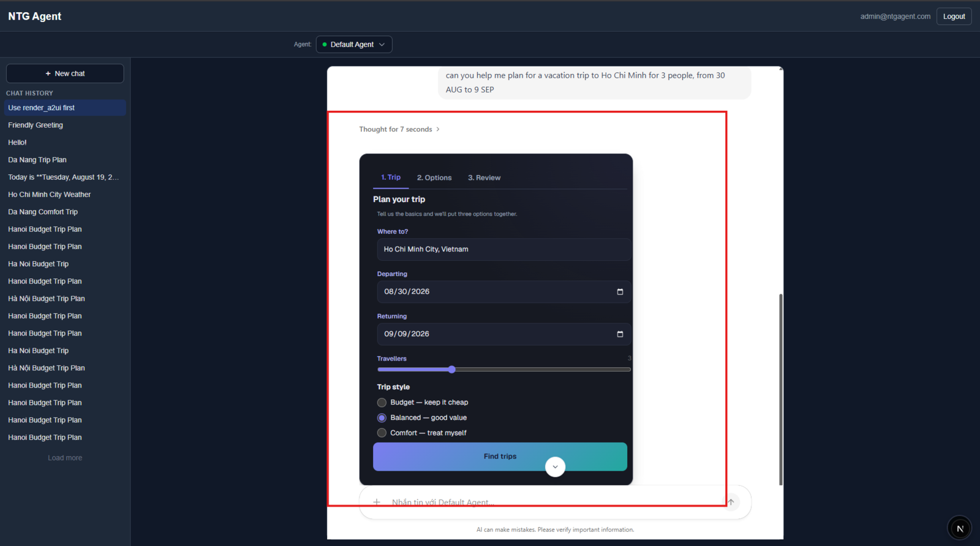Click the Travellers slider handle
This screenshot has height=546, width=980.
coord(451,370)
